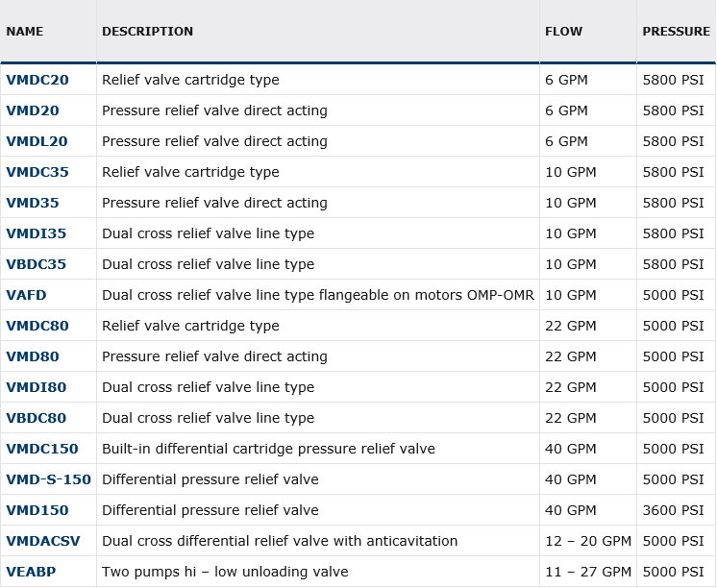The image size is (717, 588).
Task: Click the VMDL20 valve link
Action: (x=37, y=141)
